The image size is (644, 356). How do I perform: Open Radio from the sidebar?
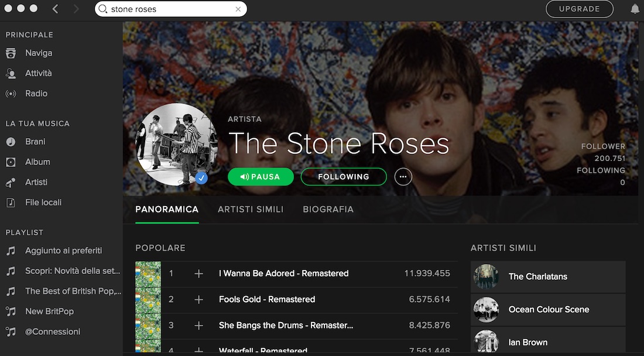(36, 94)
